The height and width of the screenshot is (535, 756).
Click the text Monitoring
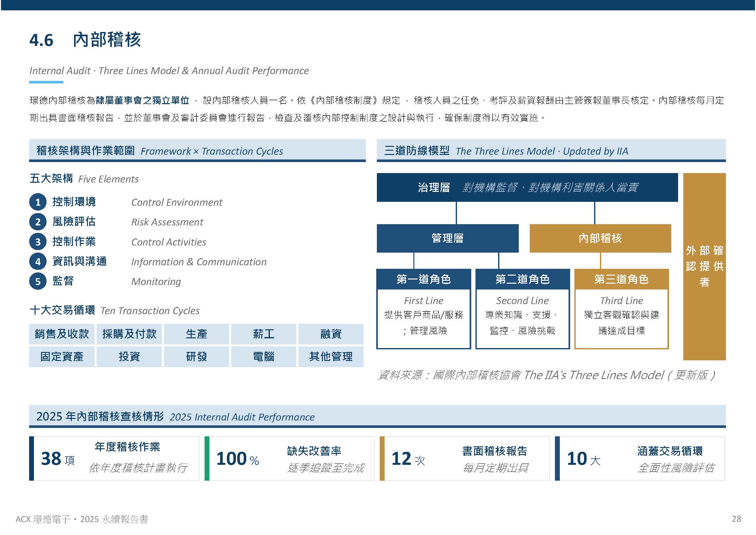point(156,282)
